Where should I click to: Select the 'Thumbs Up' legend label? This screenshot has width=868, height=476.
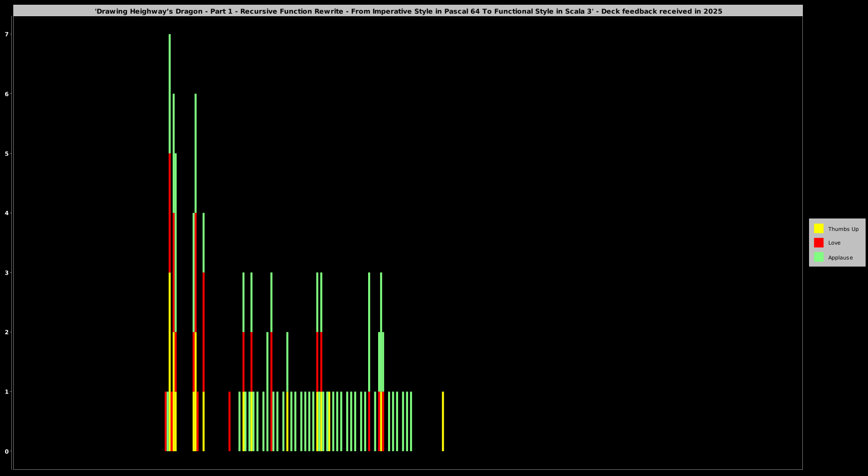coord(843,229)
